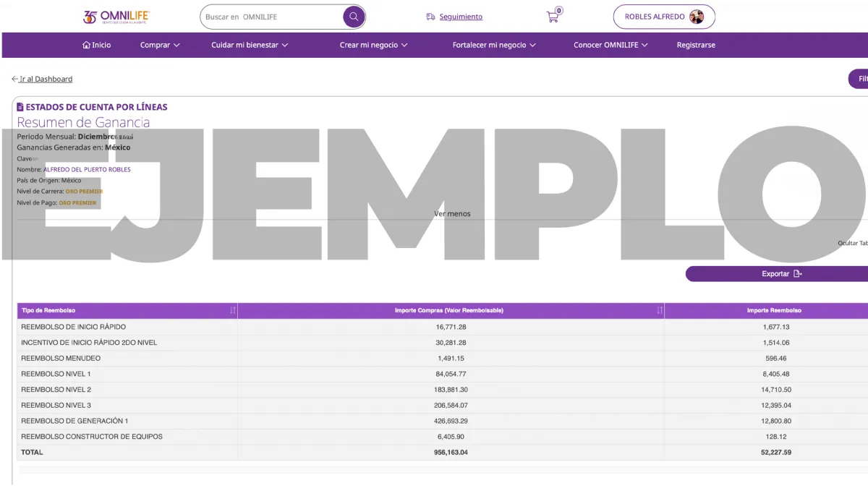Select REEMBOLSO NIVEL 2 row label
868x488 pixels.
click(x=56, y=390)
